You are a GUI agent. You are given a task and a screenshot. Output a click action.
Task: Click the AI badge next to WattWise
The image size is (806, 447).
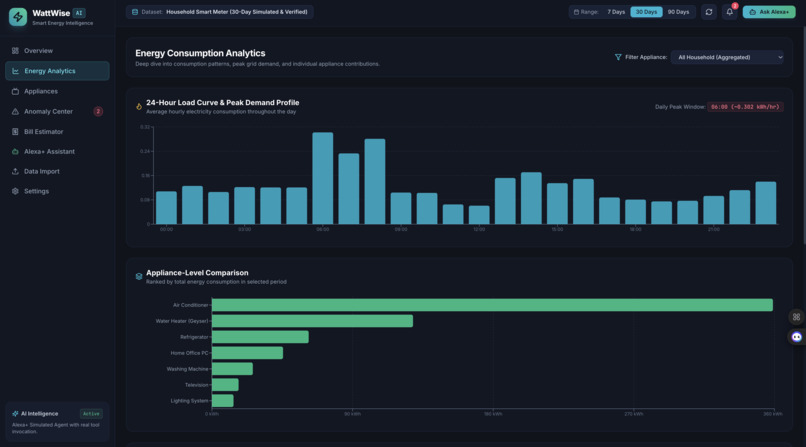tap(79, 13)
